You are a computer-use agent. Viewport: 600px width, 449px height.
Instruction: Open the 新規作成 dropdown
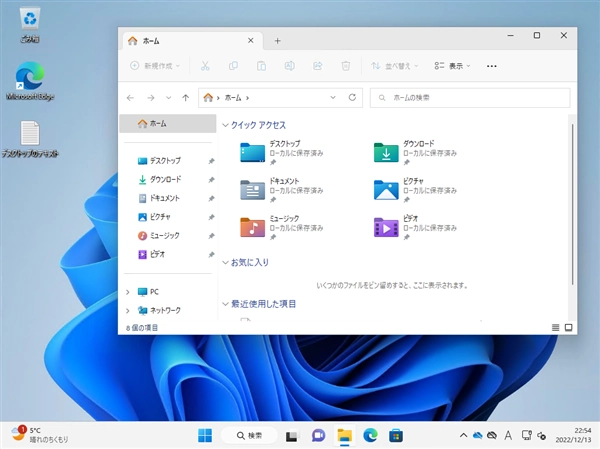click(155, 66)
